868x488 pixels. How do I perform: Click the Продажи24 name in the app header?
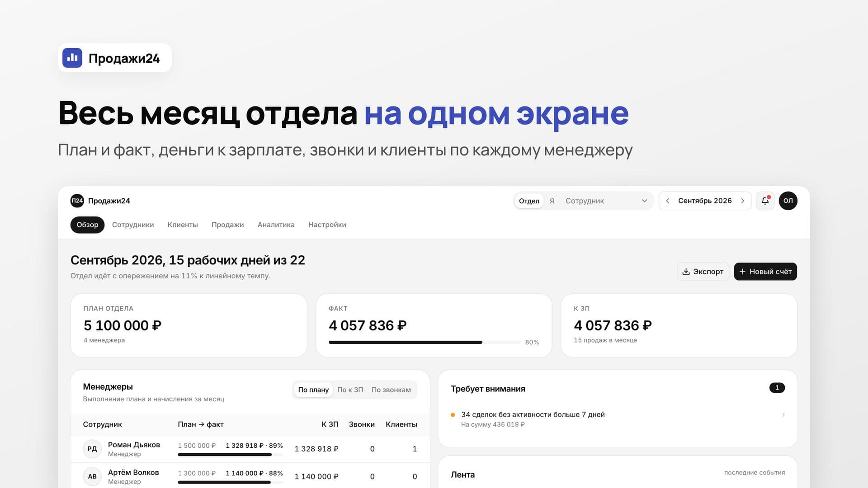tap(109, 201)
